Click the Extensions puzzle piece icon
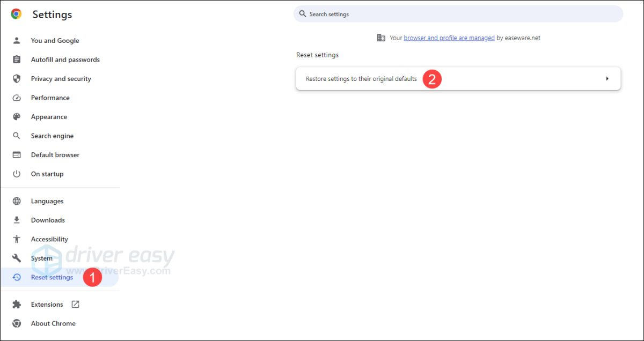Viewport: 644px width, 341px height. point(17,305)
